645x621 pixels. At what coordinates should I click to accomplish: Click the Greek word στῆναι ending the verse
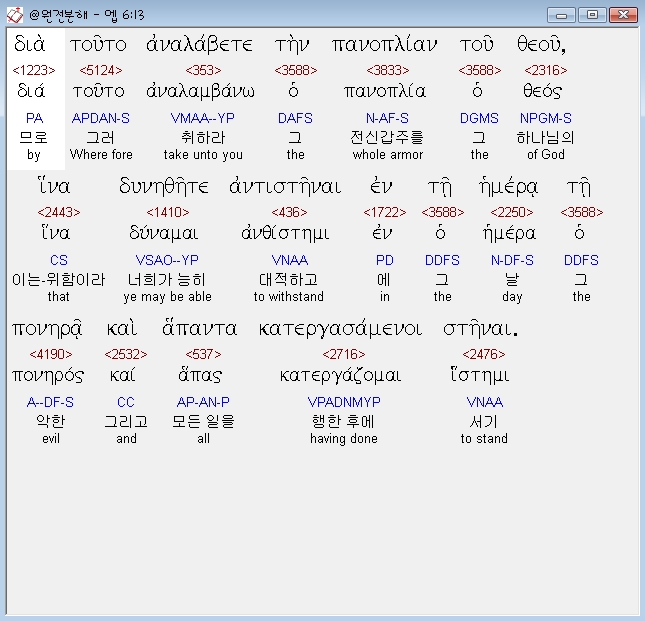click(x=480, y=329)
